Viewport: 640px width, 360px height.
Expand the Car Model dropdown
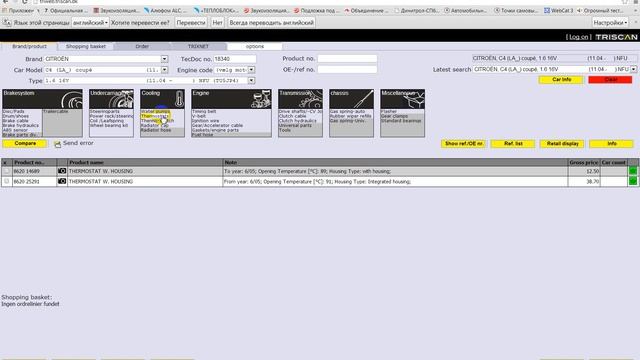pos(164,70)
